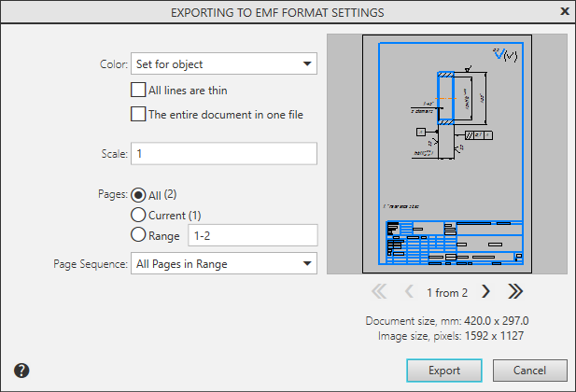Enable 'All lines are thin' checkbox
This screenshot has width=576, height=392.
pyautogui.click(x=138, y=91)
